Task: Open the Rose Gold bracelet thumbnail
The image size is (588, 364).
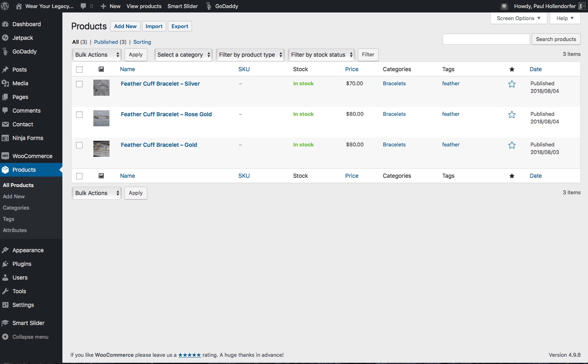Action: tap(101, 118)
